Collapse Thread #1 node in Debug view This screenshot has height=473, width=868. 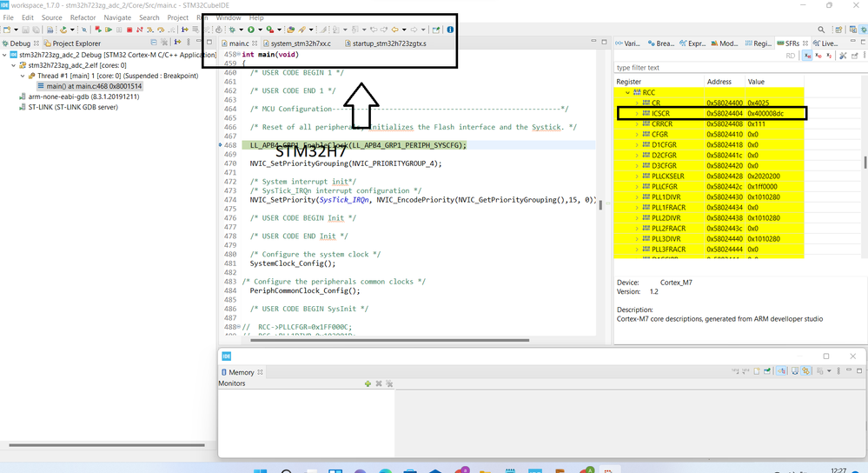click(x=22, y=76)
